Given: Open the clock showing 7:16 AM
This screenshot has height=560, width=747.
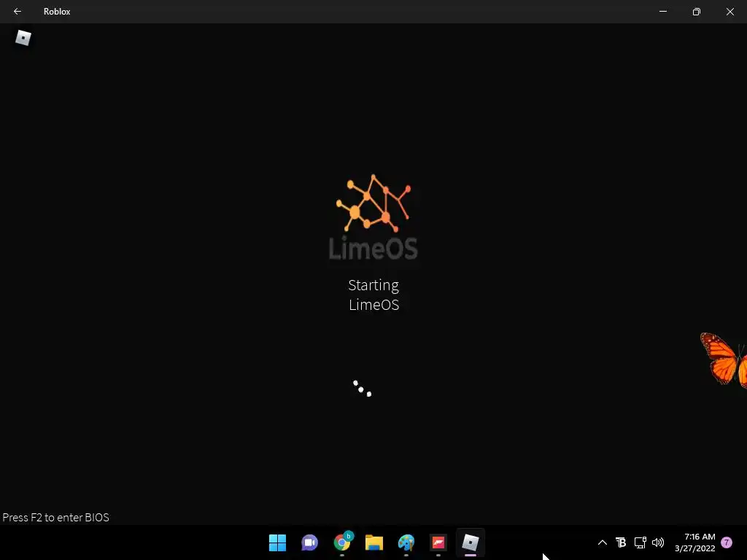Looking at the screenshot, I should click(695, 542).
